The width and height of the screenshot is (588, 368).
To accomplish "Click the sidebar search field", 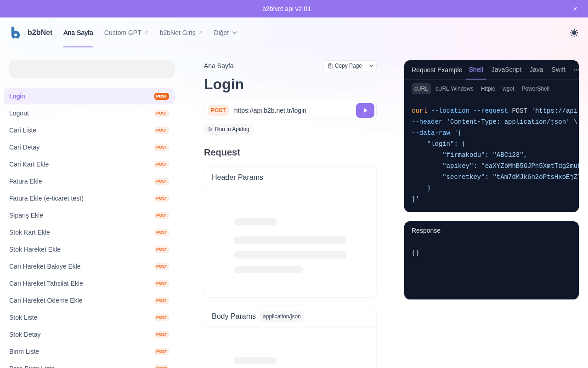I will click(x=92, y=69).
